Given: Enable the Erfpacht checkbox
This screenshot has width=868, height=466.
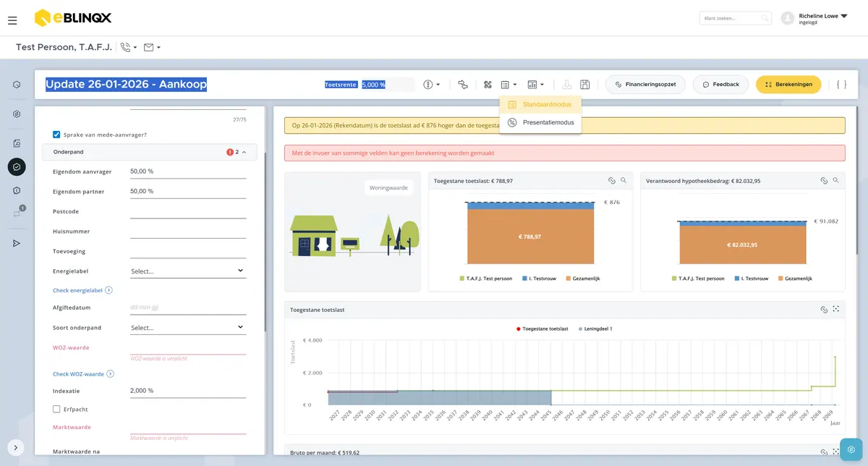Looking at the screenshot, I should pos(56,409).
